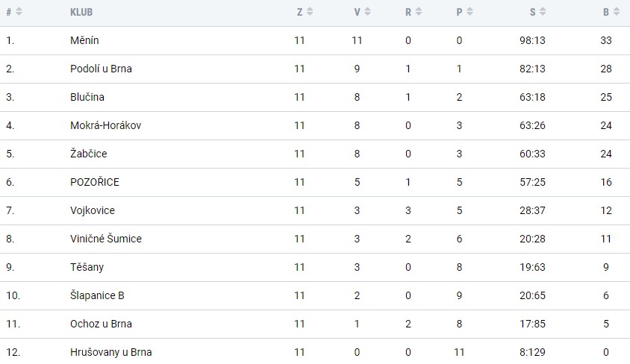Open the POZOŘICE club entry
Viewport: 630px width, 364px height.
[94, 182]
